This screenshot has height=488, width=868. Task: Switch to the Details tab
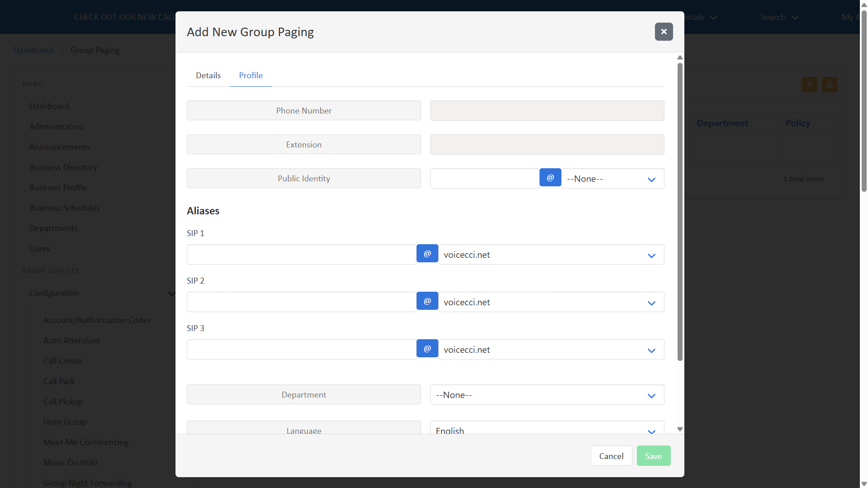click(x=208, y=76)
